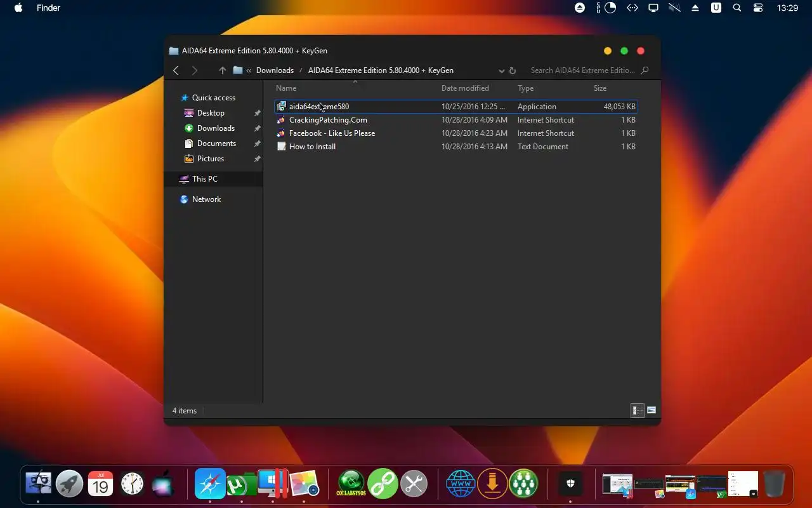This screenshot has height=508, width=812.
Task: Click the remote connection arrows icon
Action: [x=632, y=8]
